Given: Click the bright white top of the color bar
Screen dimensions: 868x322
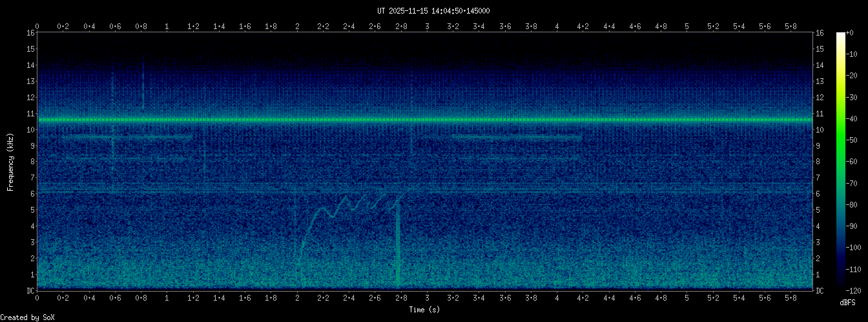Looking at the screenshot, I should coord(841,36).
